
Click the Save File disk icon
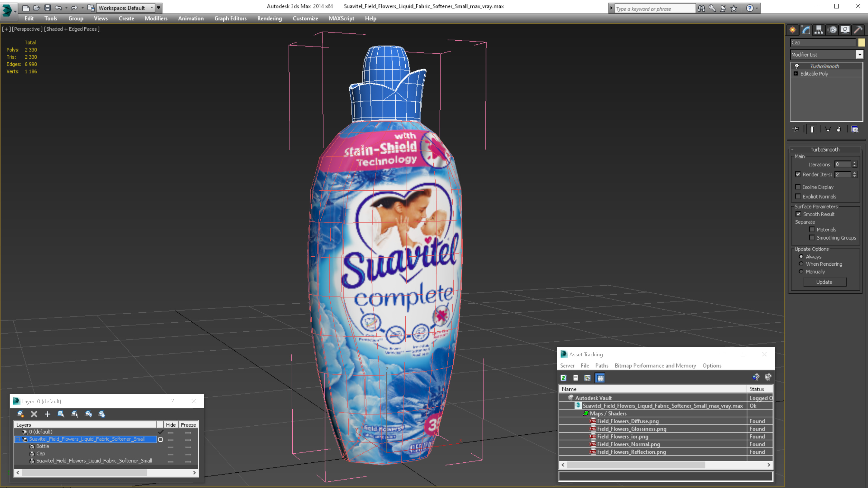tap(47, 8)
